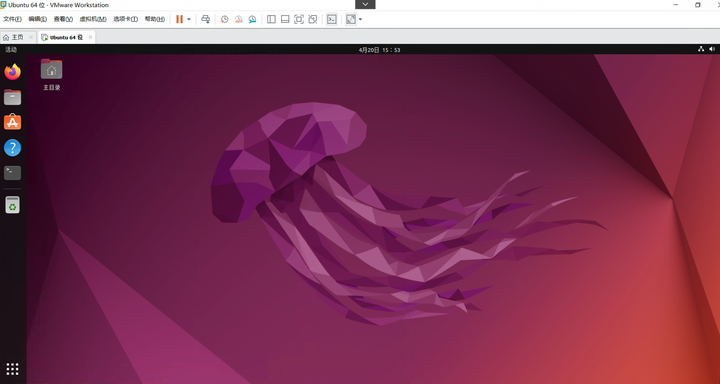Open the 虚拟机 (VM) menu
The image size is (720, 384).
point(93,19)
